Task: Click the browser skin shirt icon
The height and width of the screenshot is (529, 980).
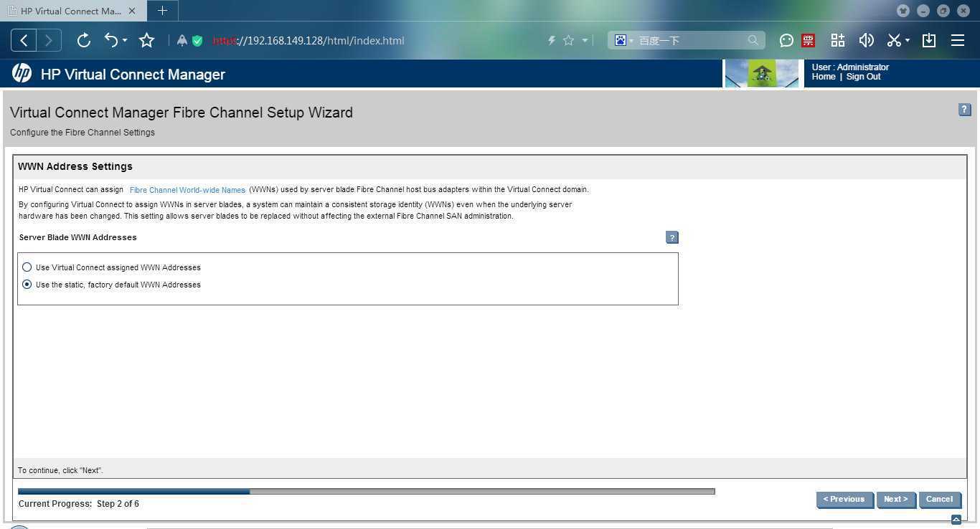Action: pyautogui.click(x=903, y=11)
